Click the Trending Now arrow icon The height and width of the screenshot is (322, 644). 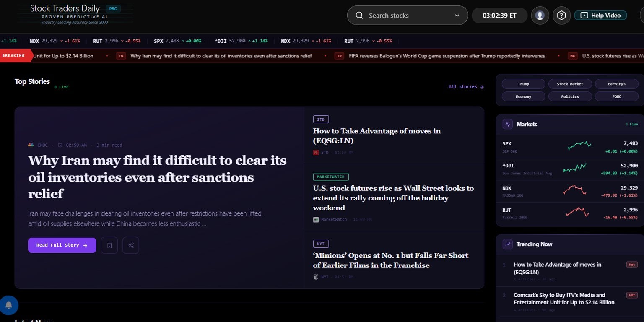tap(508, 244)
